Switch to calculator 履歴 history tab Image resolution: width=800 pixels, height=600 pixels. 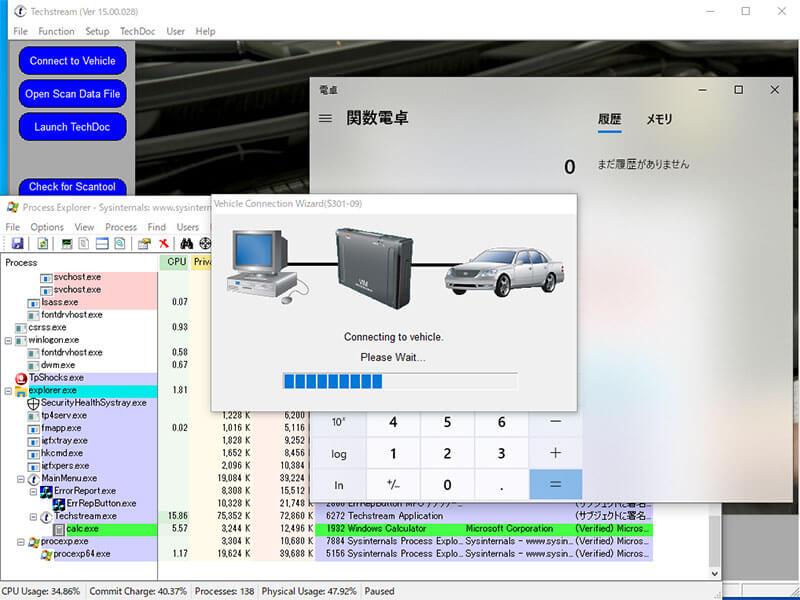tap(609, 119)
